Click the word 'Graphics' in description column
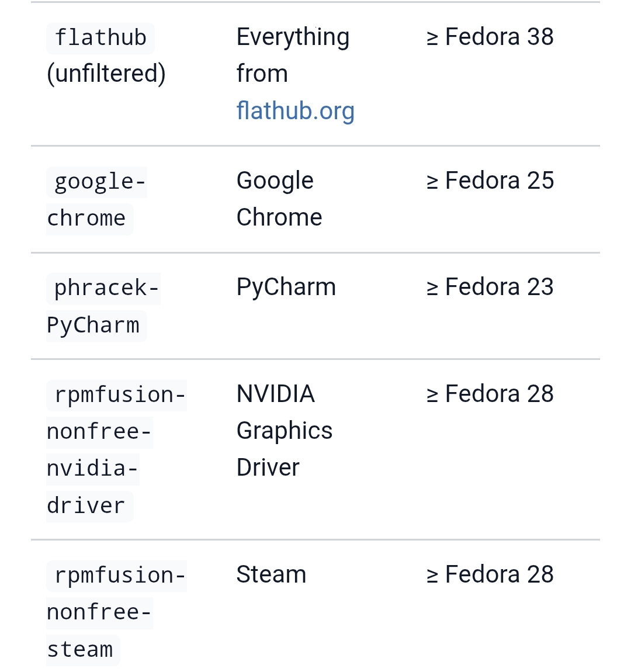Screen dimensions: 631x672 click(284, 431)
